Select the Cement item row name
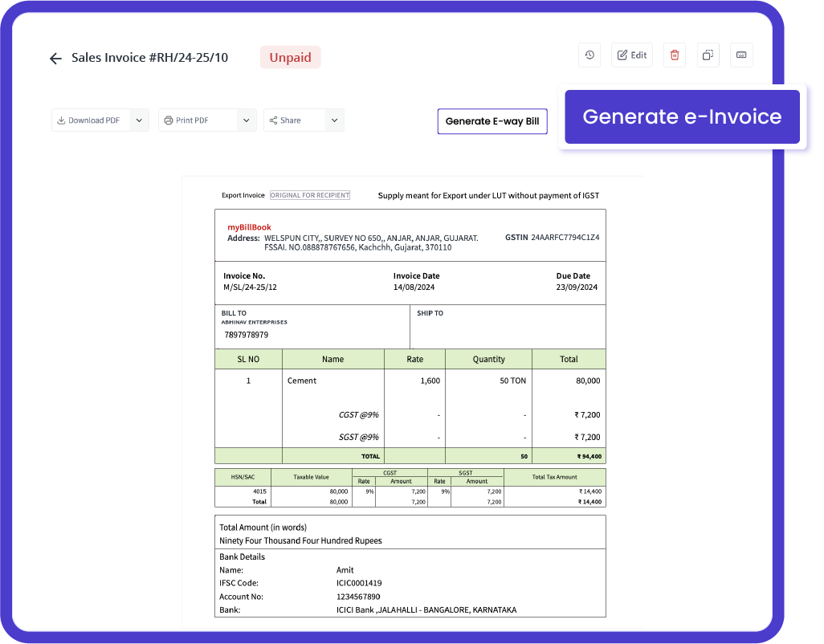This screenshot has height=644, width=824. click(x=302, y=381)
